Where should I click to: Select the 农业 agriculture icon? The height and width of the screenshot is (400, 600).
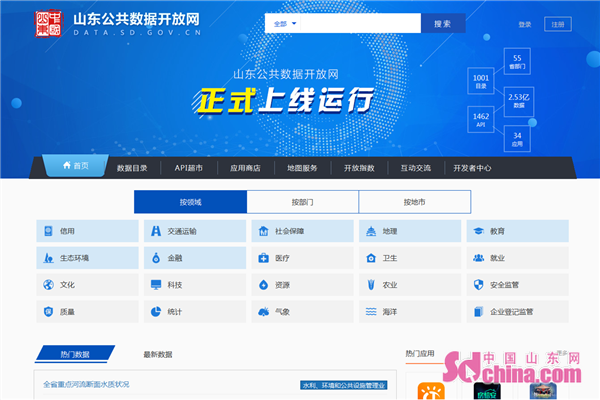[371, 285]
